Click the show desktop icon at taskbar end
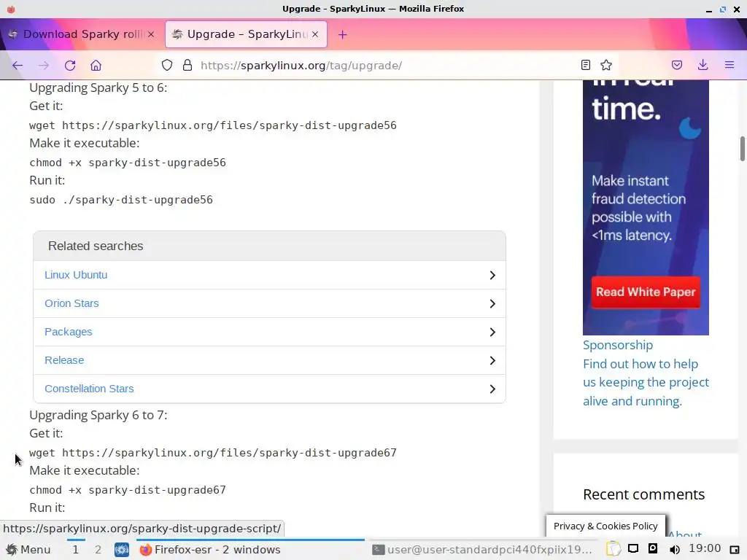 pos(735,550)
